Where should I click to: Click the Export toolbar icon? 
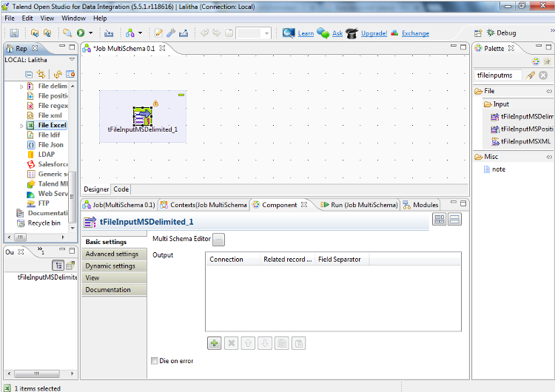coord(184,33)
